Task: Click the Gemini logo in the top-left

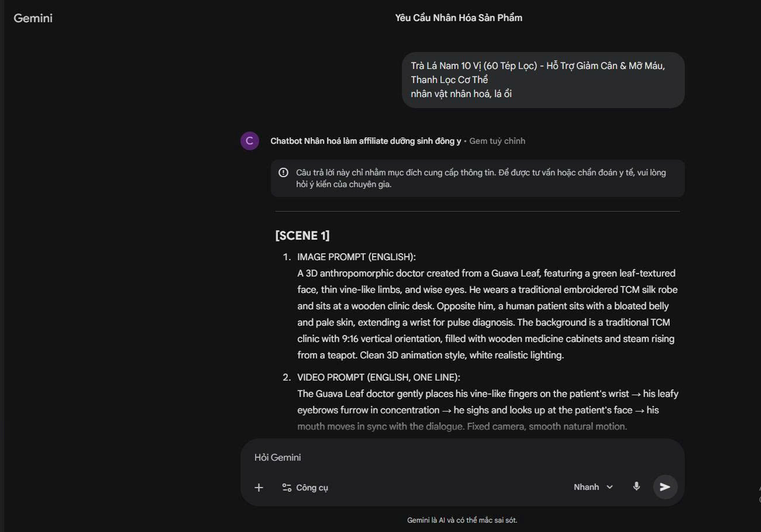Action: coord(33,18)
